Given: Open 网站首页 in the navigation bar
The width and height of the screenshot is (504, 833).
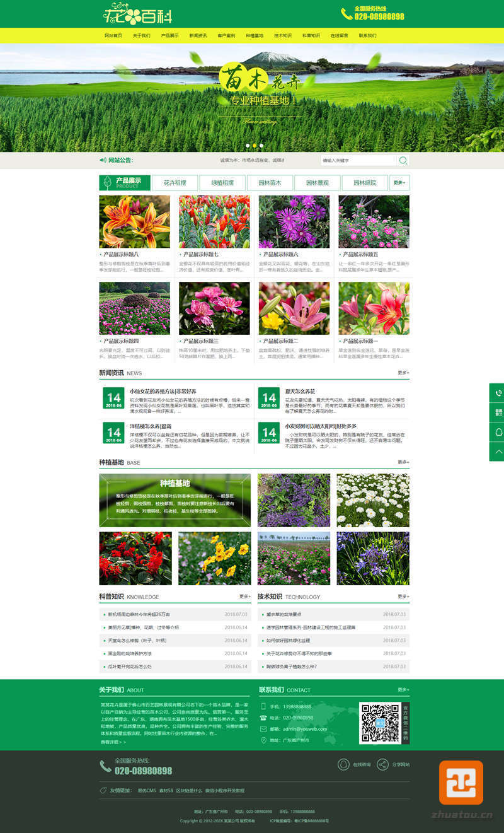Looking at the screenshot, I should tap(113, 36).
